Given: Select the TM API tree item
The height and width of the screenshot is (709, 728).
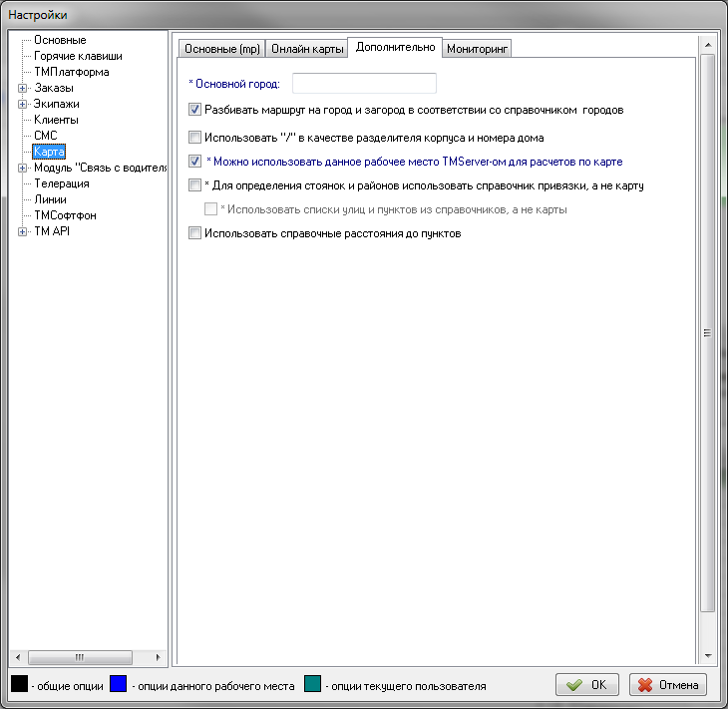Looking at the screenshot, I should (x=52, y=231).
